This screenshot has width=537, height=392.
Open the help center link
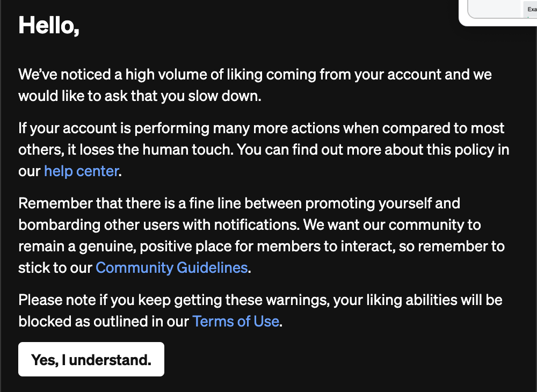81,171
